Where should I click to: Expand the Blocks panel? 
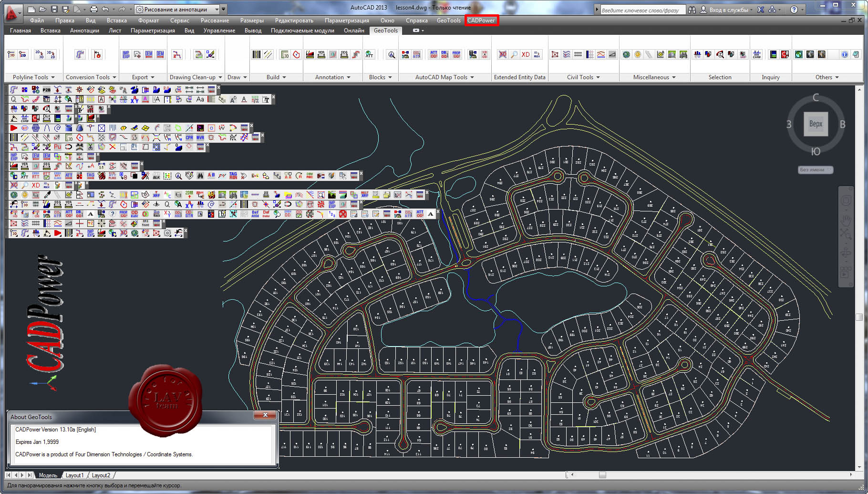click(380, 77)
